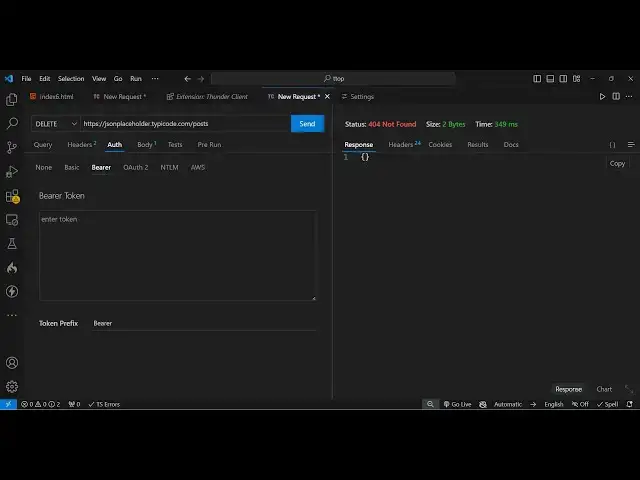The image size is (640, 480).
Task: Open the Run menu
Action: [x=136, y=78]
